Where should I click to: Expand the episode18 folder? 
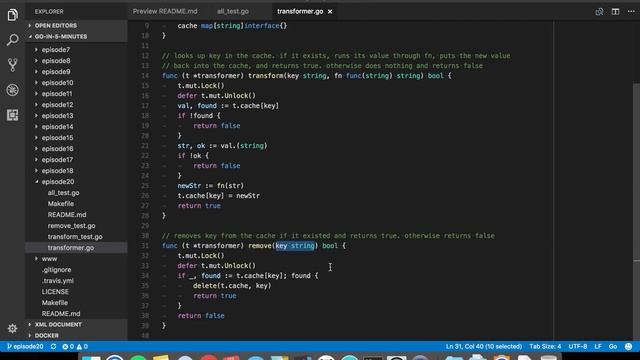tap(76, 171)
